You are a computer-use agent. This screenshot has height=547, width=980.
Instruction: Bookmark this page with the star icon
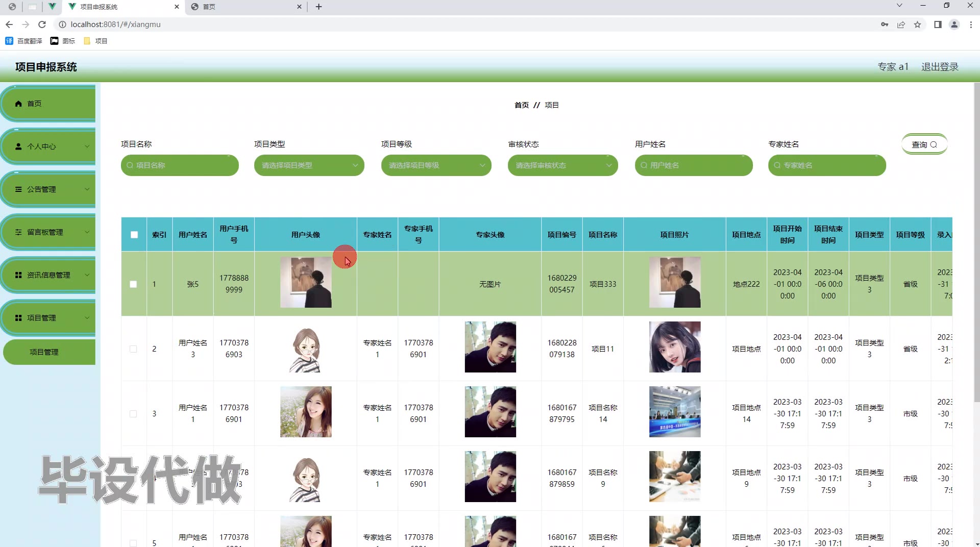point(917,24)
